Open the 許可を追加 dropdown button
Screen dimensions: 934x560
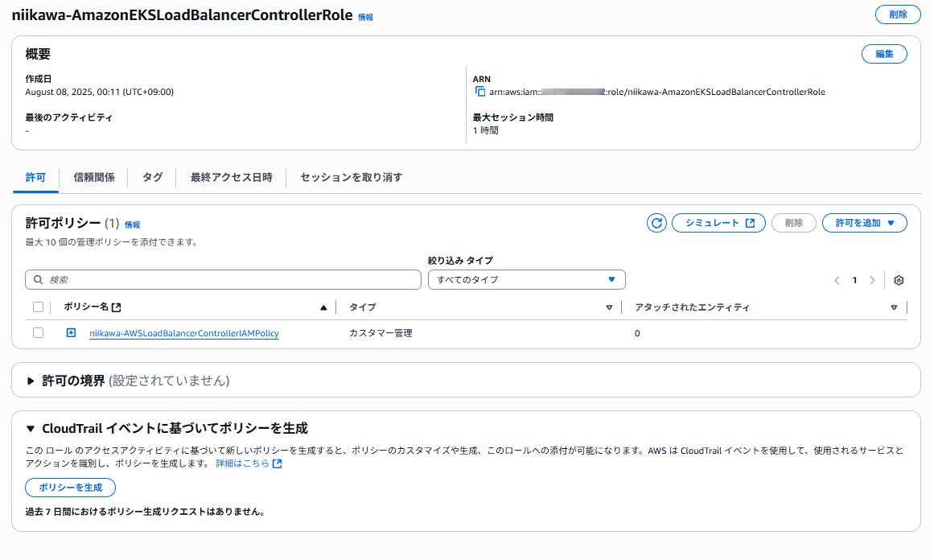864,223
